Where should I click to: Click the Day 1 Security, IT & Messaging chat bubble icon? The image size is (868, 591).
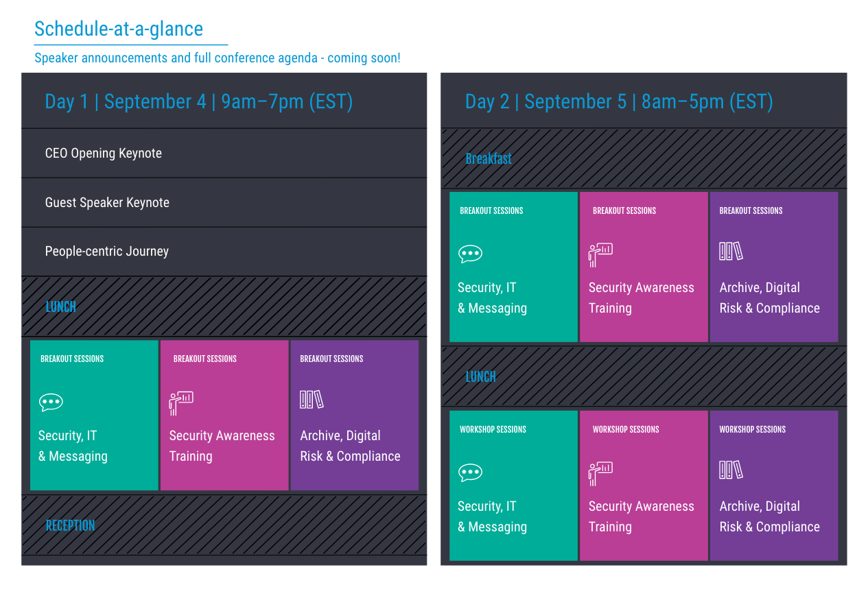[x=51, y=403]
